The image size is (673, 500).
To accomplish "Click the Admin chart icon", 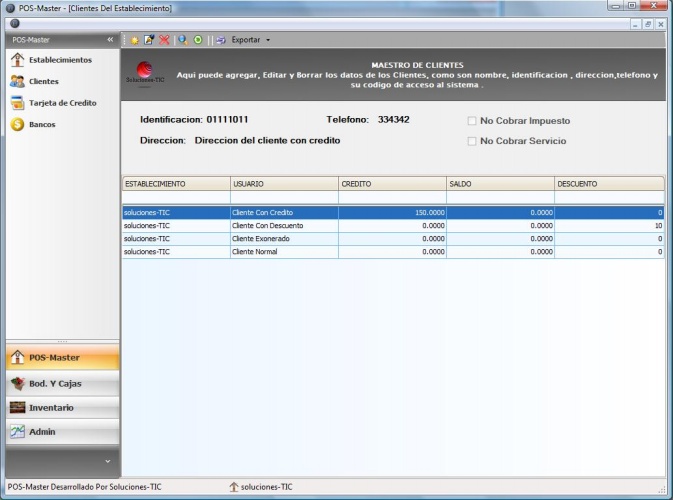I will [x=18, y=431].
